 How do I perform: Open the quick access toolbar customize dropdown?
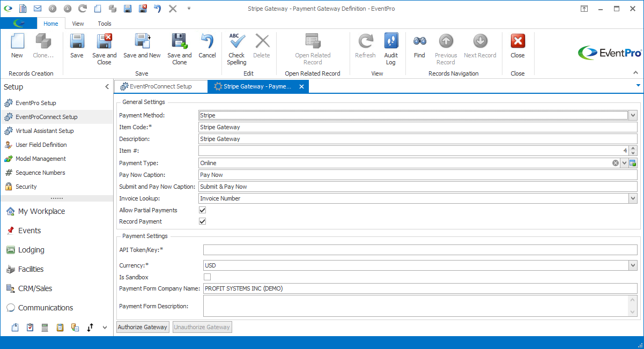pyautogui.click(x=189, y=9)
